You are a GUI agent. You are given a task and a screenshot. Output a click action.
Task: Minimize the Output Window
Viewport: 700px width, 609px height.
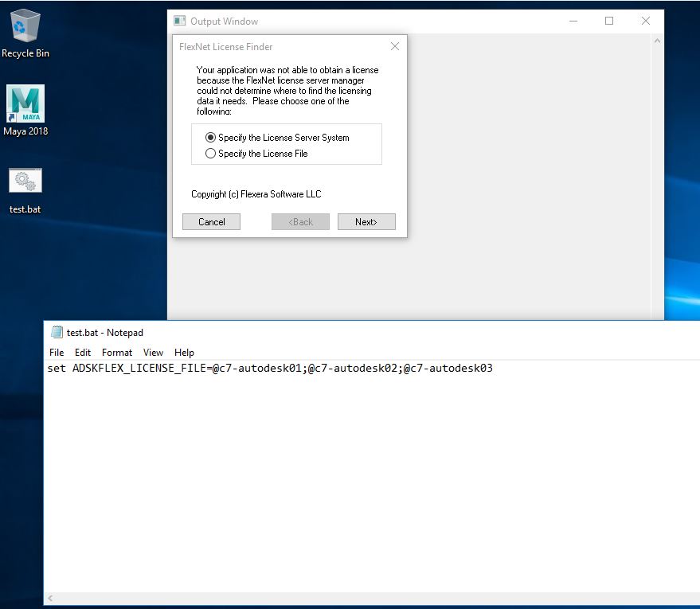573,21
